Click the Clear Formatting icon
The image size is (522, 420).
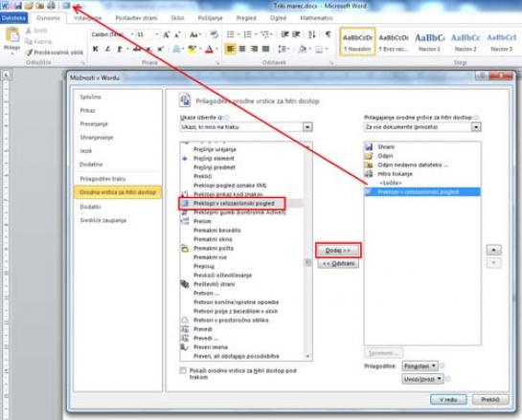point(214,34)
